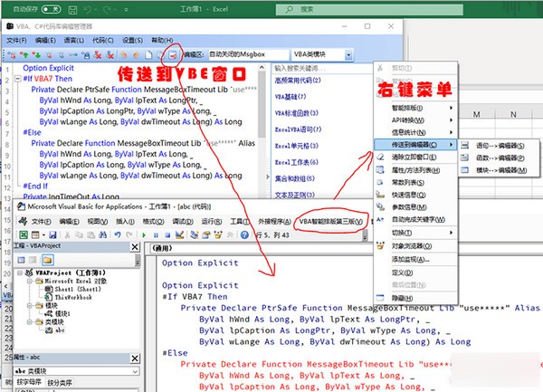The width and height of the screenshot is (543, 392).
Task: Open the 调试(D) menu in VBE
Action: point(183,221)
